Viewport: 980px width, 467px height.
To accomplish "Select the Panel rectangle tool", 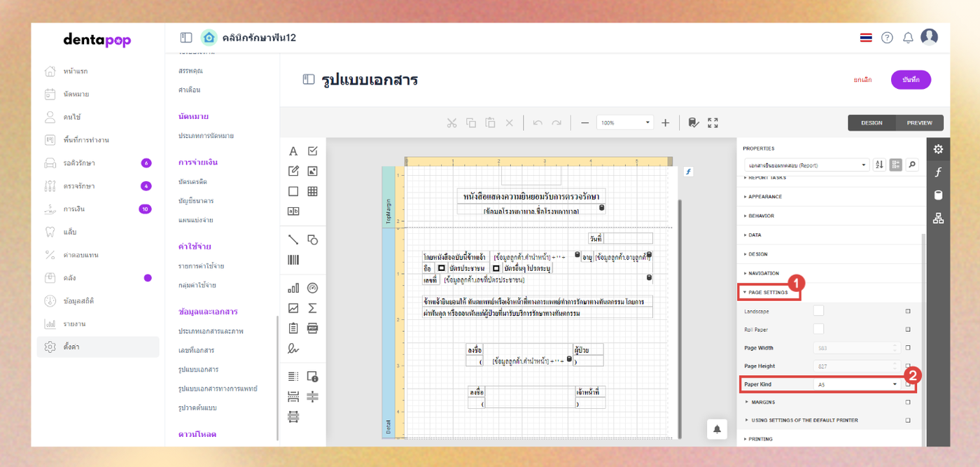I will [x=293, y=191].
